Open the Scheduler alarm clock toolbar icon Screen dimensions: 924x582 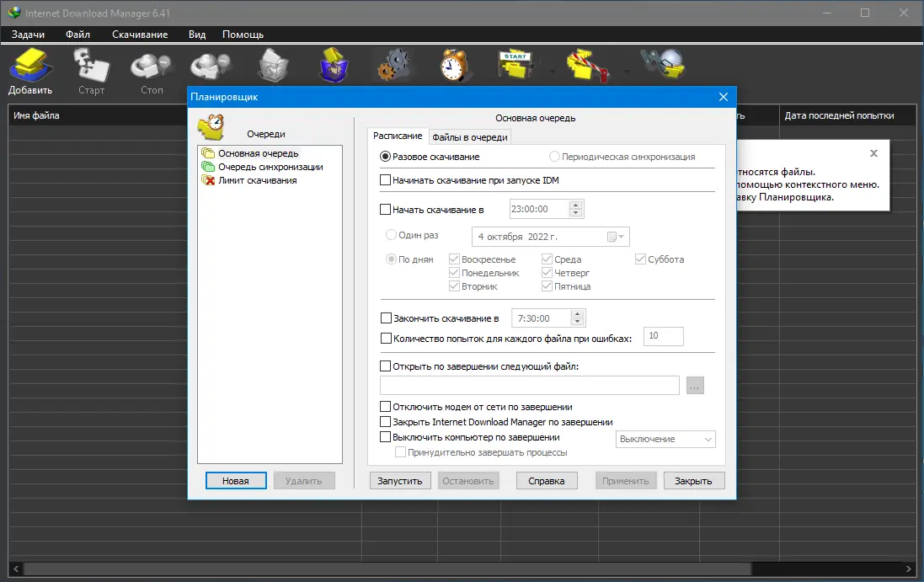coord(454,65)
